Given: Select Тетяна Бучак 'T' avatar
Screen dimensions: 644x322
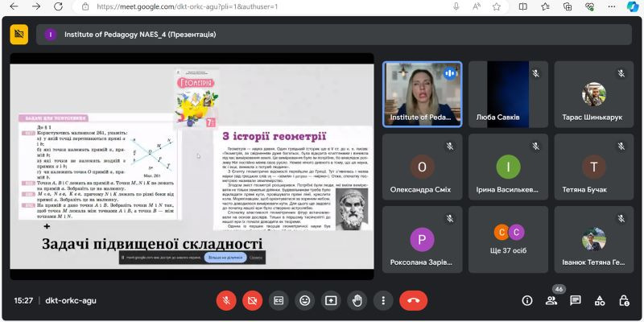Looking at the screenshot, I should coord(594,167).
